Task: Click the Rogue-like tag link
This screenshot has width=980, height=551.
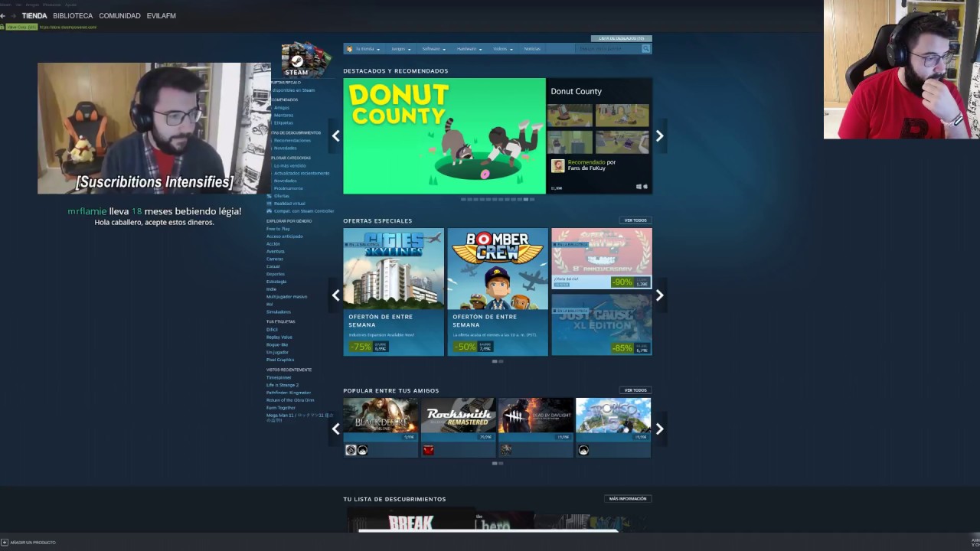Action: coord(277,345)
